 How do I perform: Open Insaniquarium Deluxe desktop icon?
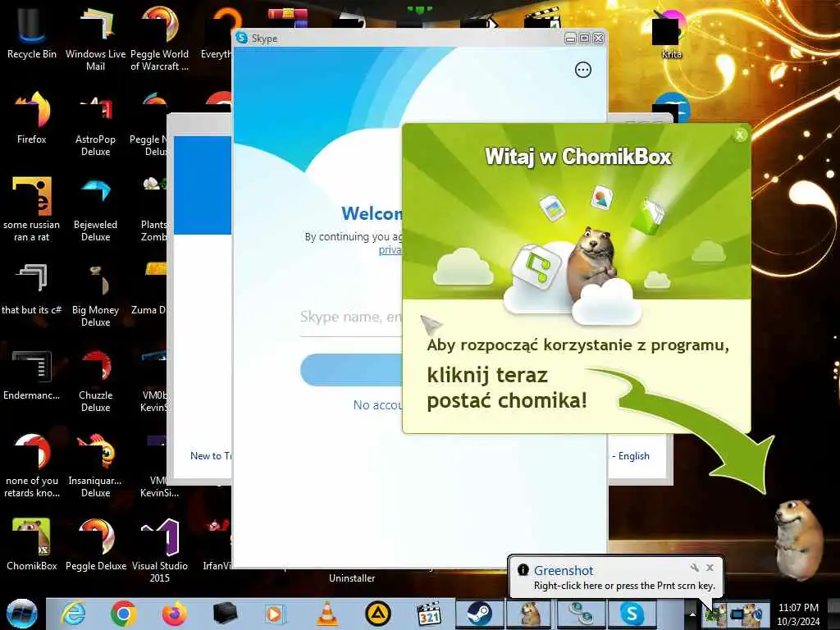point(95,465)
